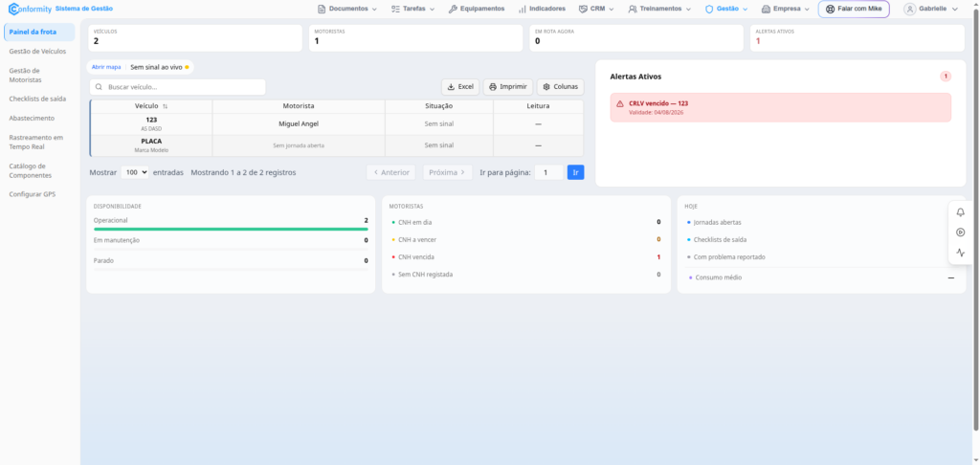Open Abastecimento sidebar item
This screenshot has height=465, width=980.
coord(32,118)
